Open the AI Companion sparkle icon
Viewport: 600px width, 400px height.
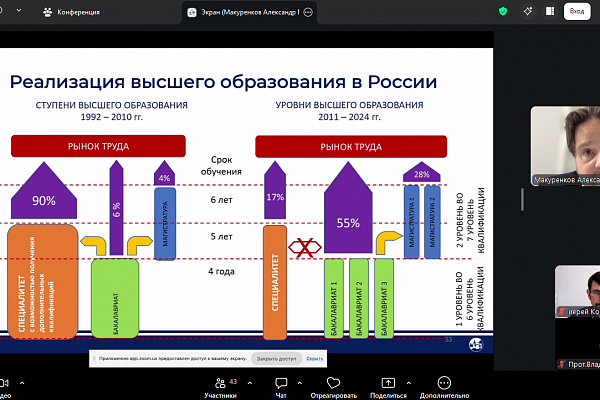[x=528, y=11]
